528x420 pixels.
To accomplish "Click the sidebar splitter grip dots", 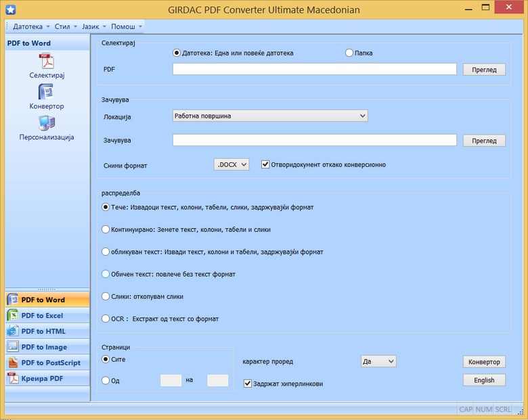I will [47, 289].
